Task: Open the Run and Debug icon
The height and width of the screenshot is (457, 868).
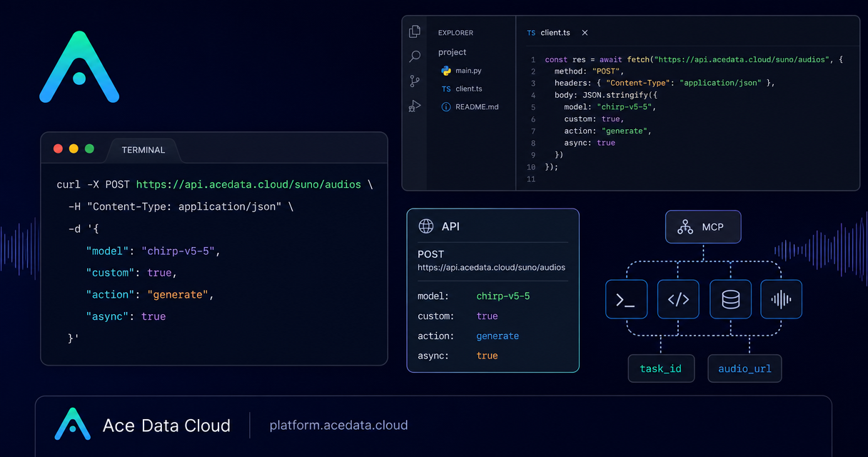Action: coord(414,106)
